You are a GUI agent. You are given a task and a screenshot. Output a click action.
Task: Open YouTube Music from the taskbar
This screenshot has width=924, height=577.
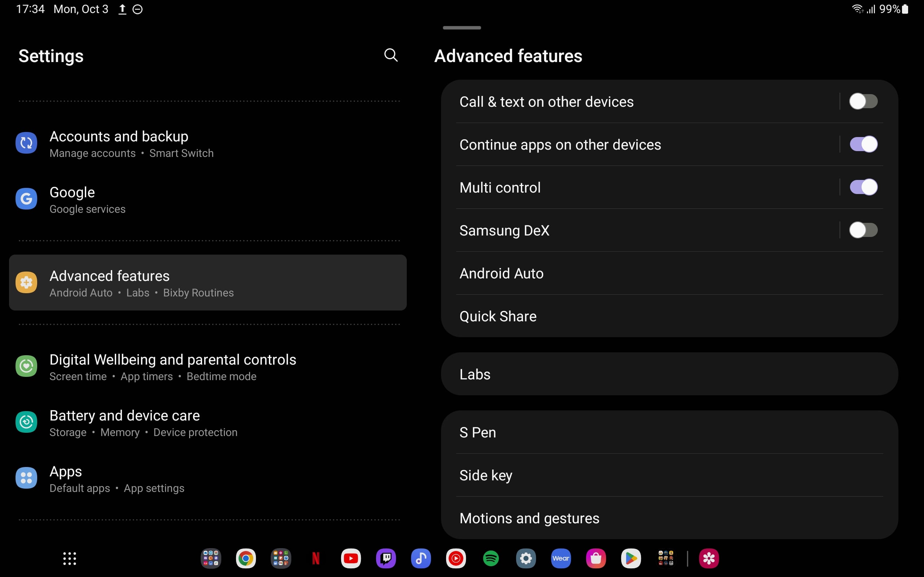coord(456,558)
